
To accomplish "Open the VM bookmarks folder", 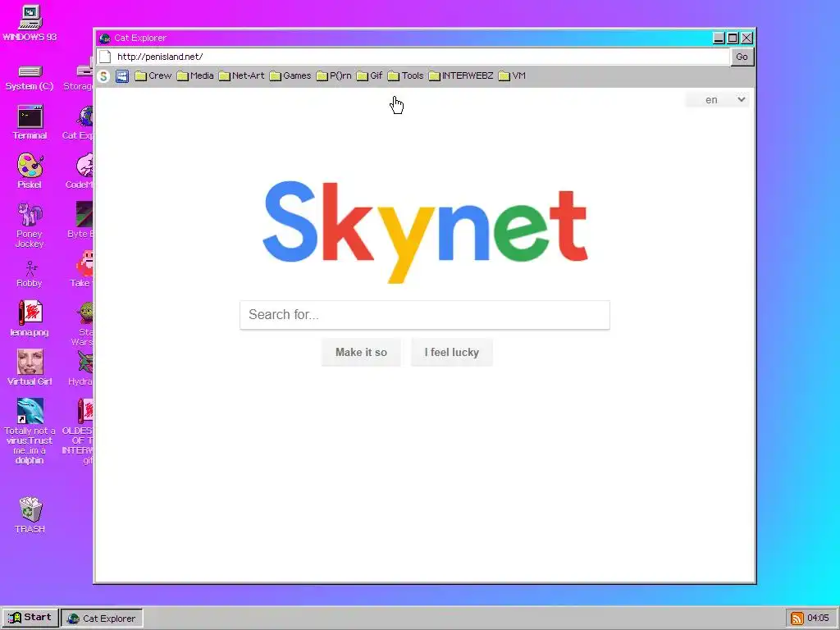I will click(x=512, y=76).
